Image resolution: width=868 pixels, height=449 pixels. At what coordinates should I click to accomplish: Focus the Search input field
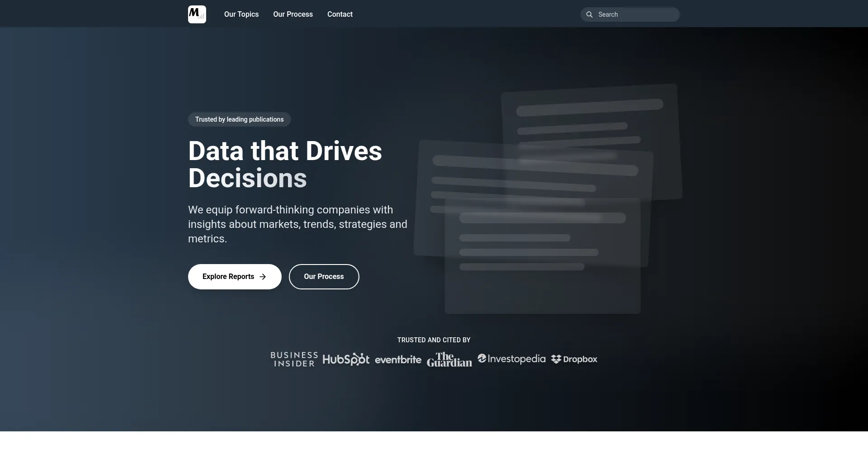pyautogui.click(x=635, y=14)
